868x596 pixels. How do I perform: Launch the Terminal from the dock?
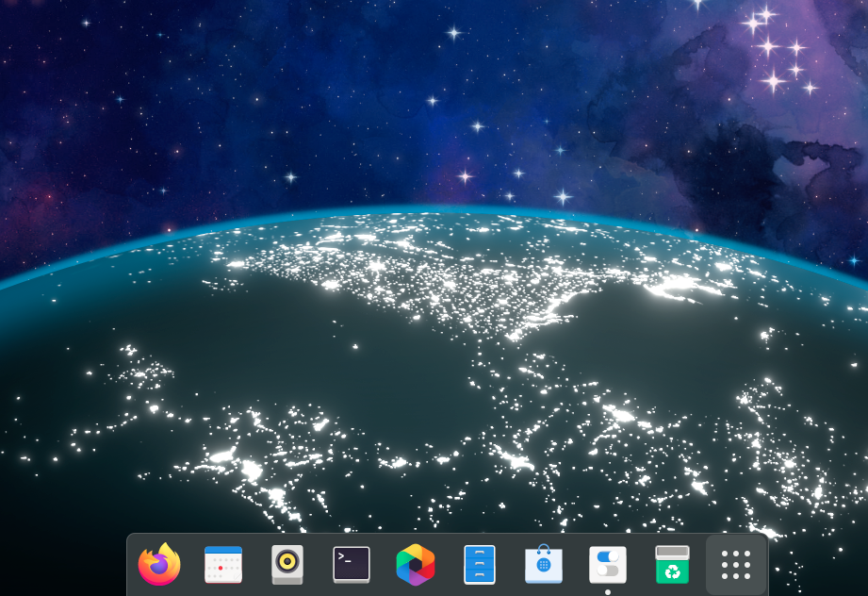point(352,565)
